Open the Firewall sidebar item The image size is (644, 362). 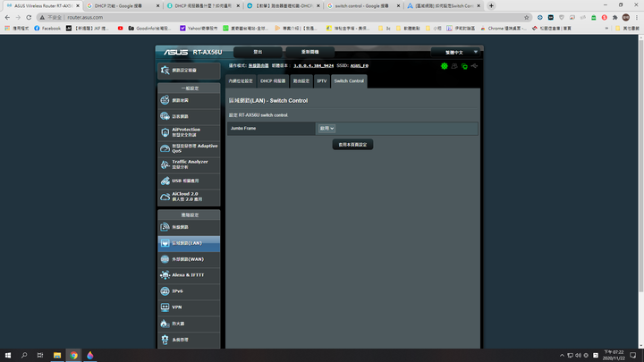click(189, 324)
